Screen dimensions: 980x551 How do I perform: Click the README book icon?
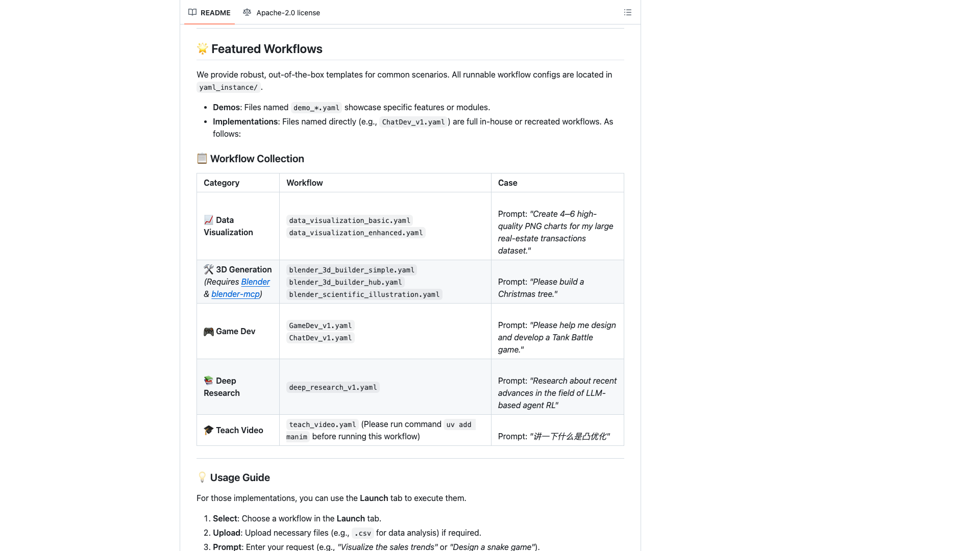coord(192,12)
